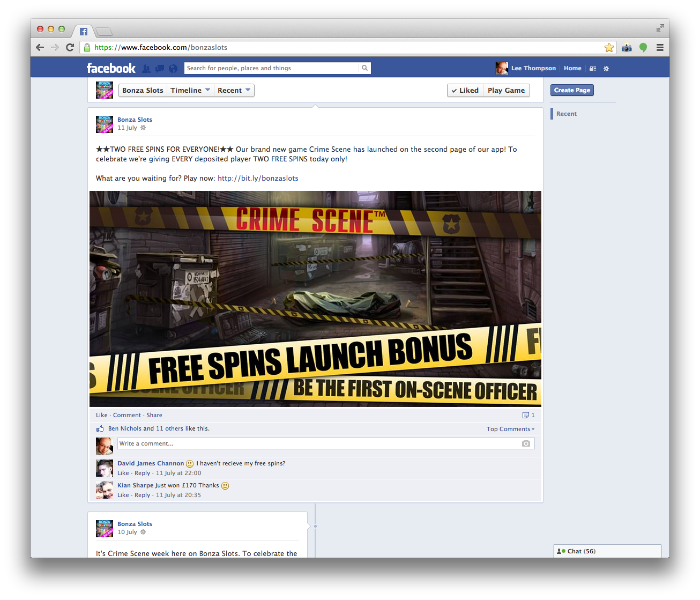The image size is (700, 600).
Task: Open David James Channon profile link
Action: (151, 463)
